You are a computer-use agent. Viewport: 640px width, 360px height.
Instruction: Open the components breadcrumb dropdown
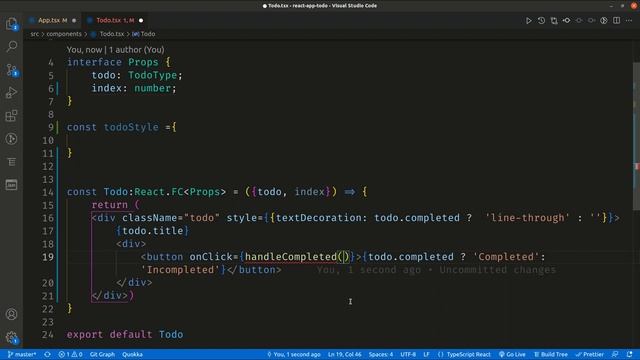point(64,34)
